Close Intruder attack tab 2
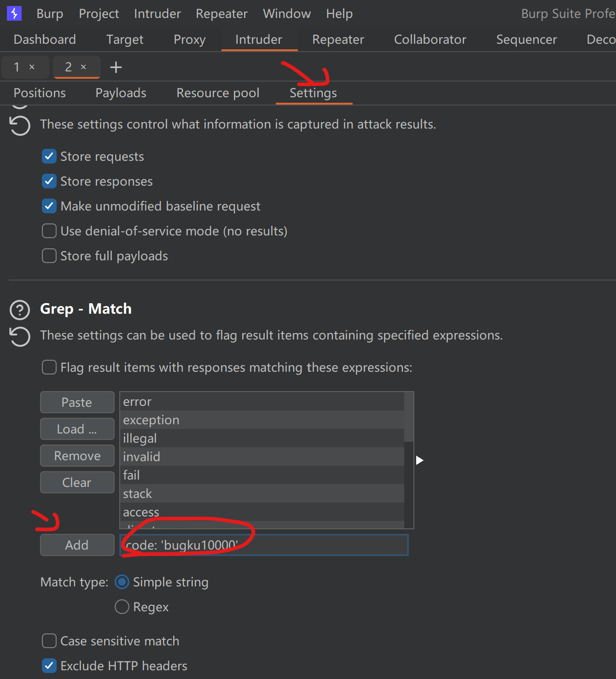 [x=83, y=67]
